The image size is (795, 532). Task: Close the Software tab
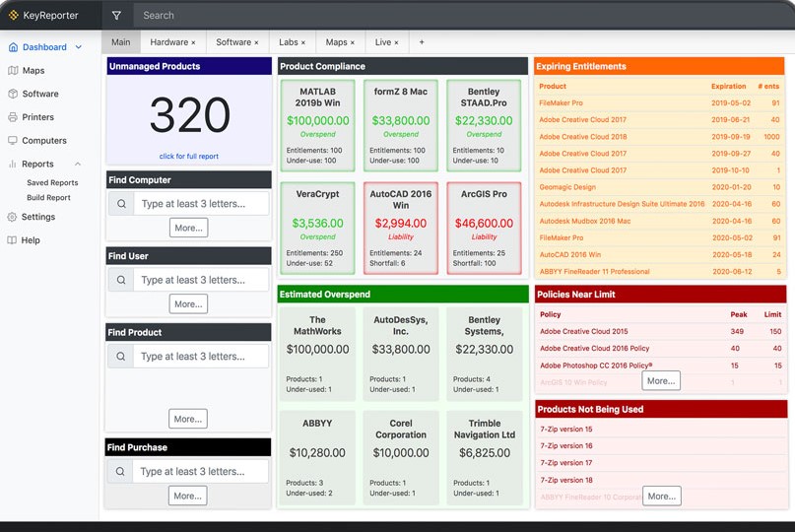pyautogui.click(x=256, y=42)
